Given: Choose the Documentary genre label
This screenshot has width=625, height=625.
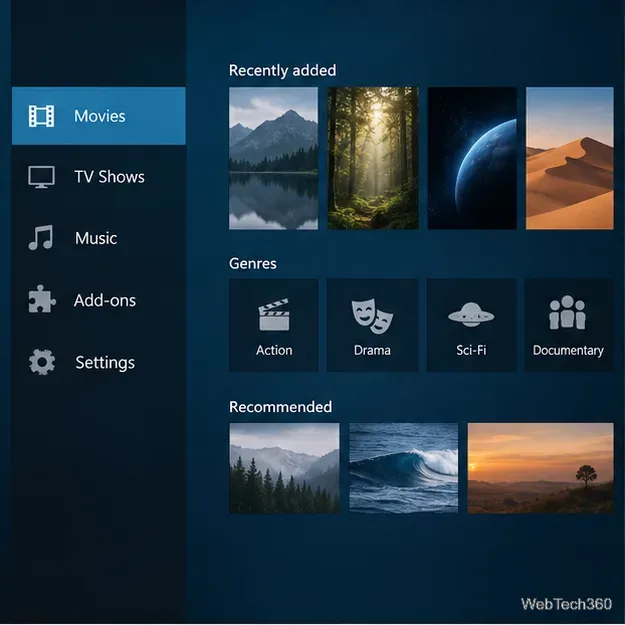Looking at the screenshot, I should [x=568, y=350].
